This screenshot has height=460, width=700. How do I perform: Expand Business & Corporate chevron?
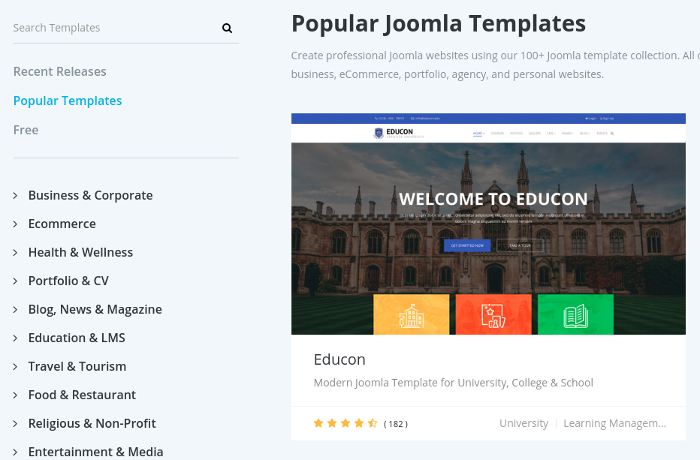[x=16, y=196]
